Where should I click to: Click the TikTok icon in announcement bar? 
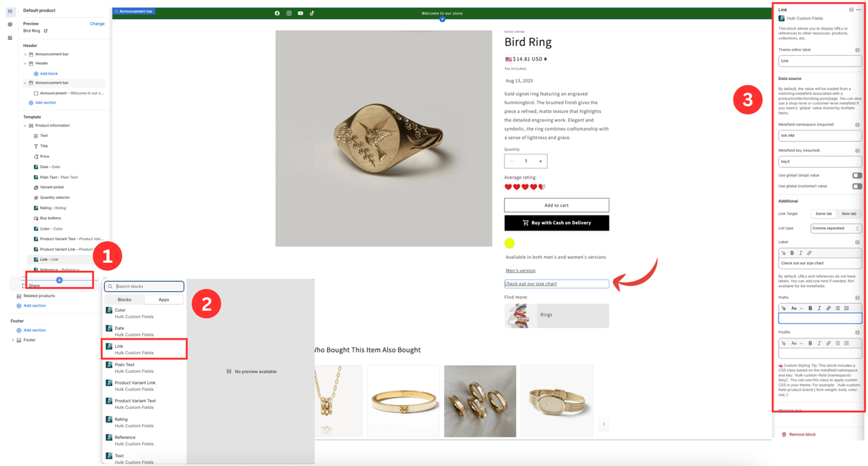(312, 13)
